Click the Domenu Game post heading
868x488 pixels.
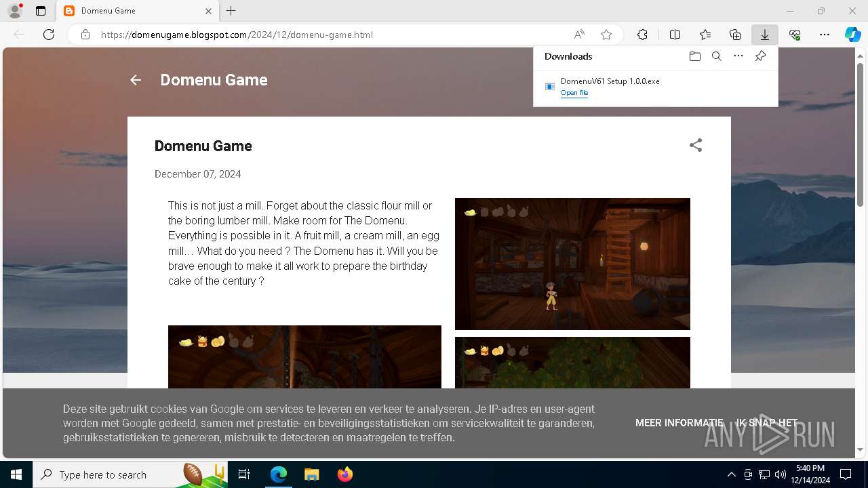point(203,146)
